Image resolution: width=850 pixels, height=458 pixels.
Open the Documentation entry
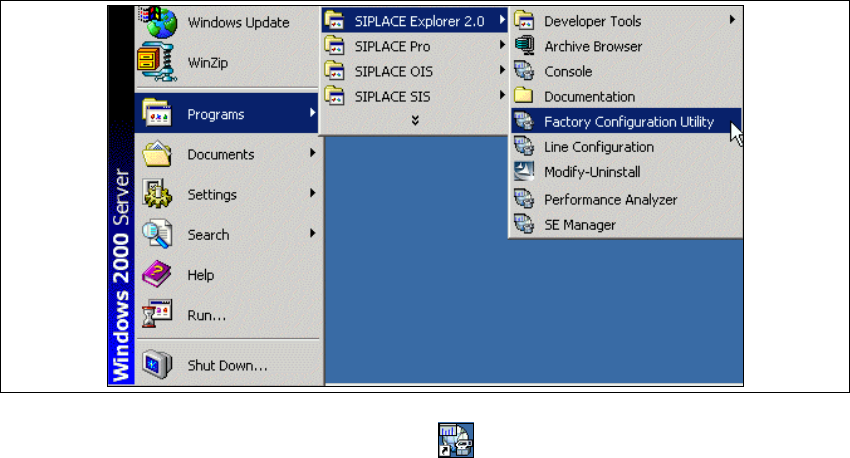click(x=626, y=96)
